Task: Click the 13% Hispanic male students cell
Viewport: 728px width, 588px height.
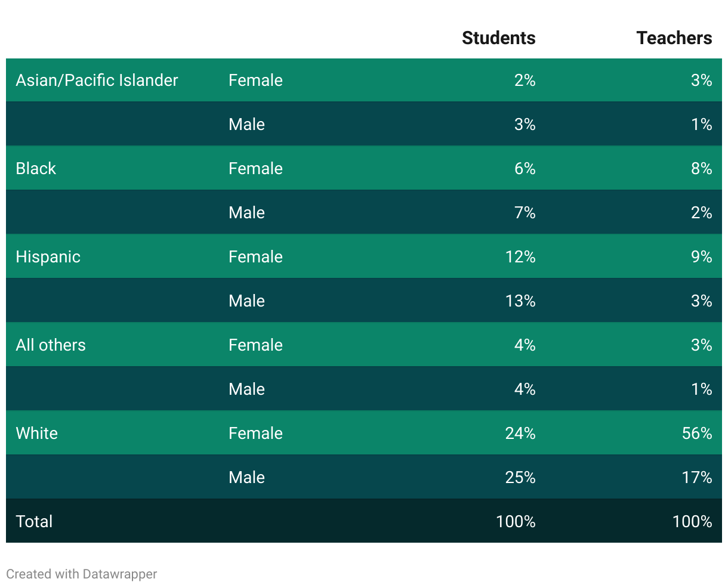Action: pos(520,301)
